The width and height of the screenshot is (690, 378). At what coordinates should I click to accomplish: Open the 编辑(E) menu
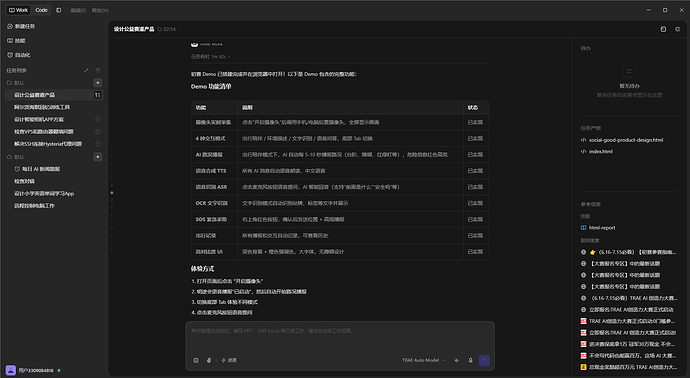(x=78, y=10)
